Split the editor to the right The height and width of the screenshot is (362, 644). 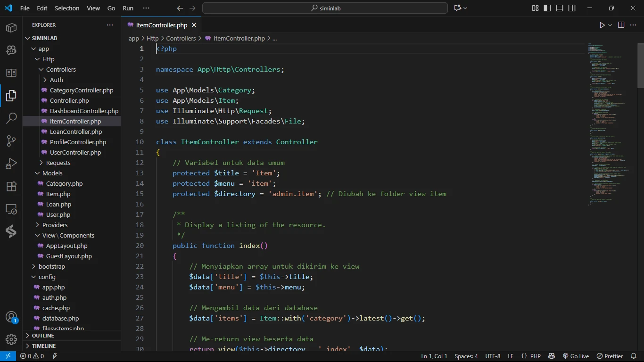coord(621,25)
